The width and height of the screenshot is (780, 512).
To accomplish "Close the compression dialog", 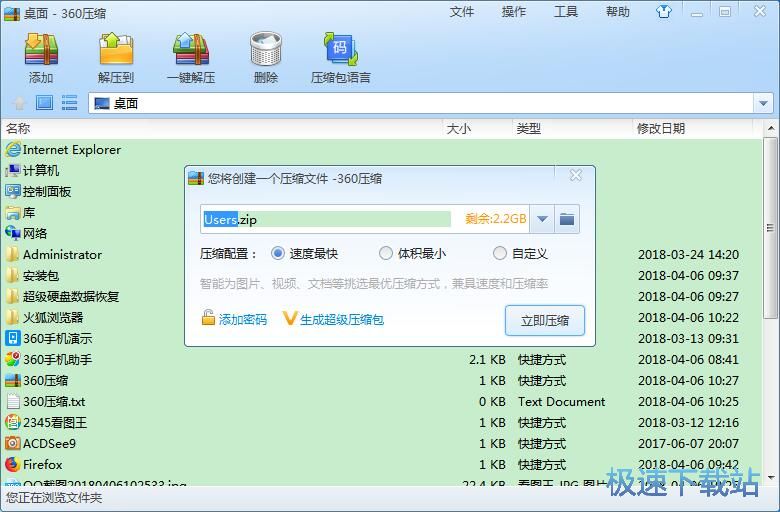I will pyautogui.click(x=576, y=175).
